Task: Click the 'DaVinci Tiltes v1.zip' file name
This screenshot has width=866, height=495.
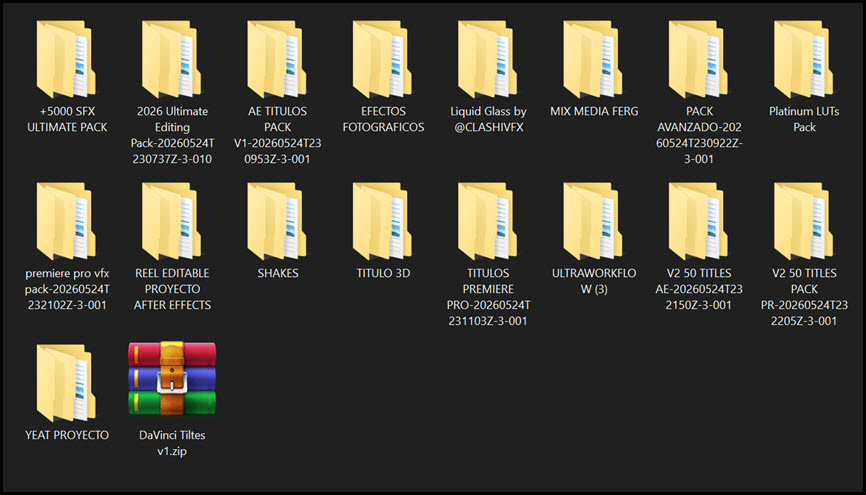Action: (172, 443)
